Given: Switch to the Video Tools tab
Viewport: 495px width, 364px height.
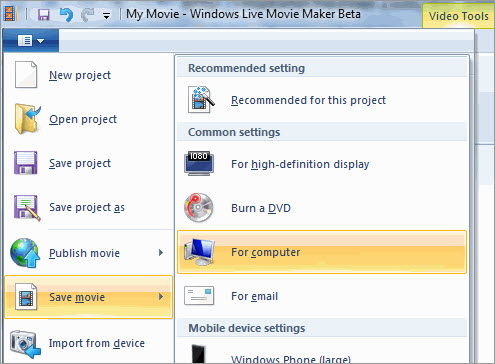Looking at the screenshot, I should 459,16.
